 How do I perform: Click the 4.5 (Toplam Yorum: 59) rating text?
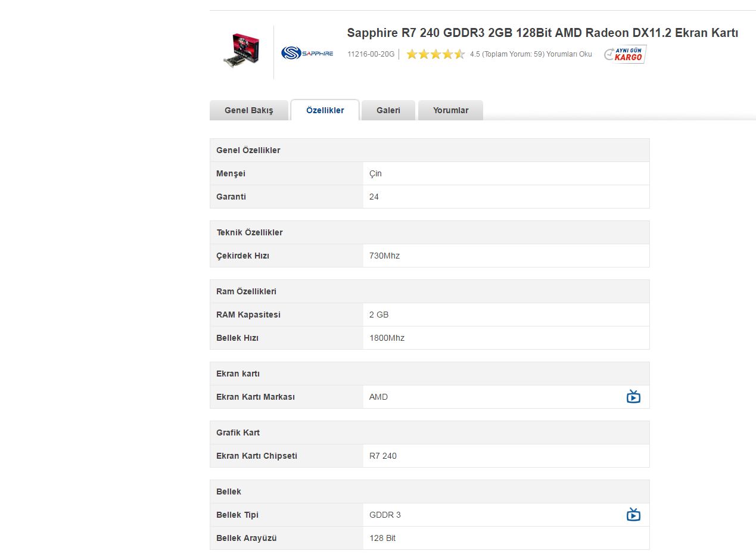pos(507,54)
